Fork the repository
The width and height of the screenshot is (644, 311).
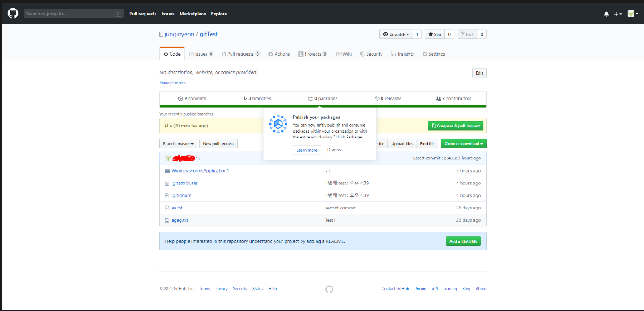(467, 34)
